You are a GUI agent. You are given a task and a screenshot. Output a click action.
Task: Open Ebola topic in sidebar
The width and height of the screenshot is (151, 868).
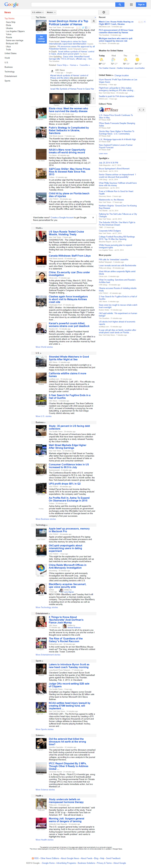[x=8, y=25]
